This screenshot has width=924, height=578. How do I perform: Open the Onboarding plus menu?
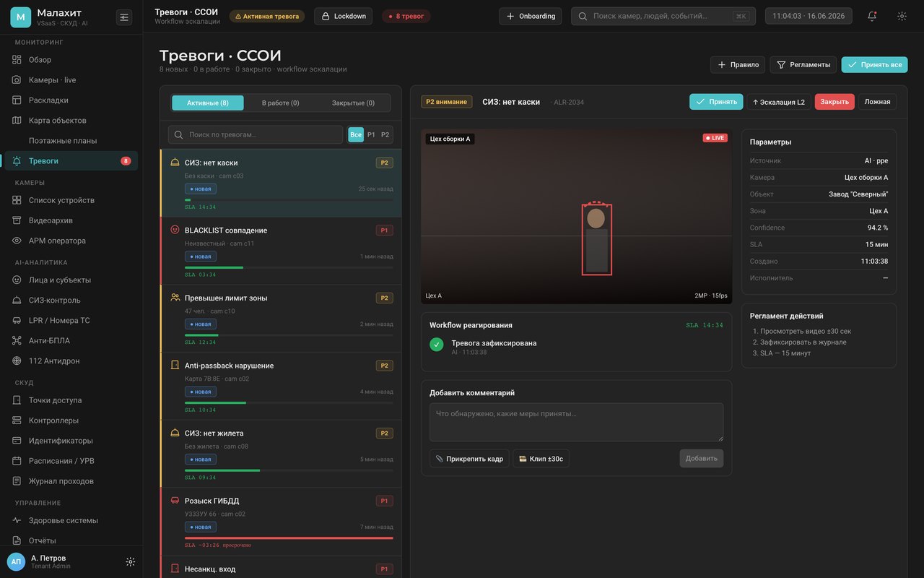click(531, 16)
